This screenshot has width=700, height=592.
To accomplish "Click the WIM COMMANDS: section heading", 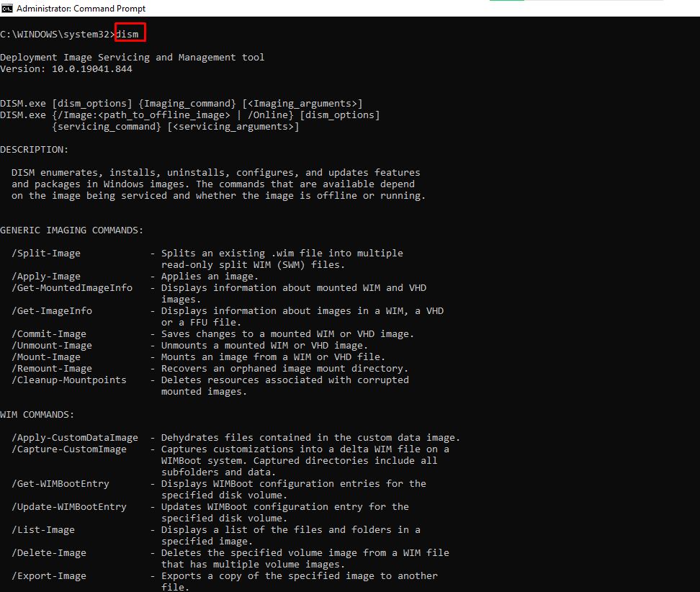I will pos(37,415).
